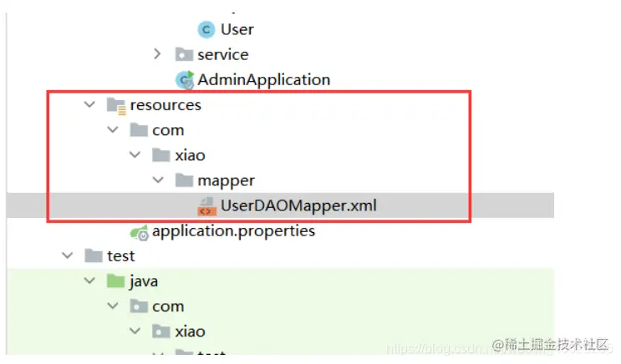Expand the service package chevron

(x=157, y=54)
